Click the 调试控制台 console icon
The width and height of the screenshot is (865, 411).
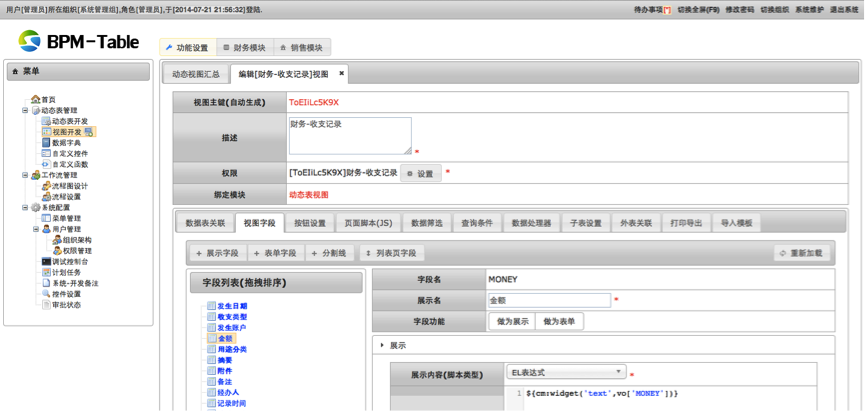46,261
